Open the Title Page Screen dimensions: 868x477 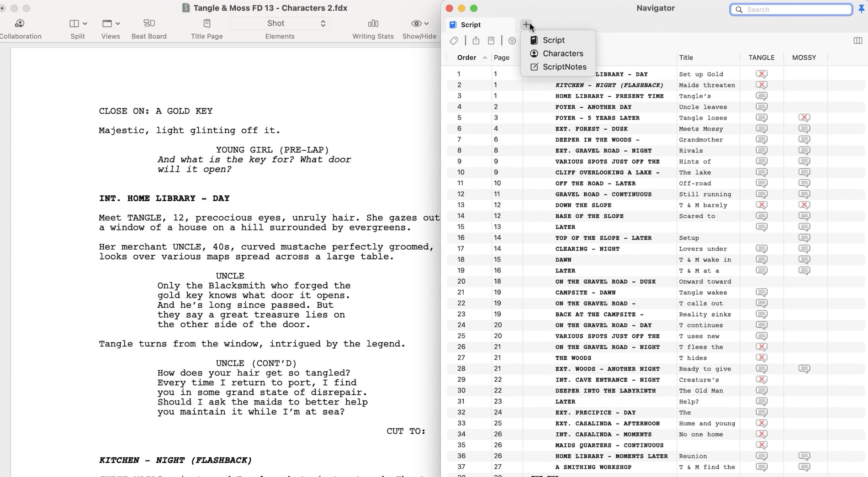click(x=206, y=28)
